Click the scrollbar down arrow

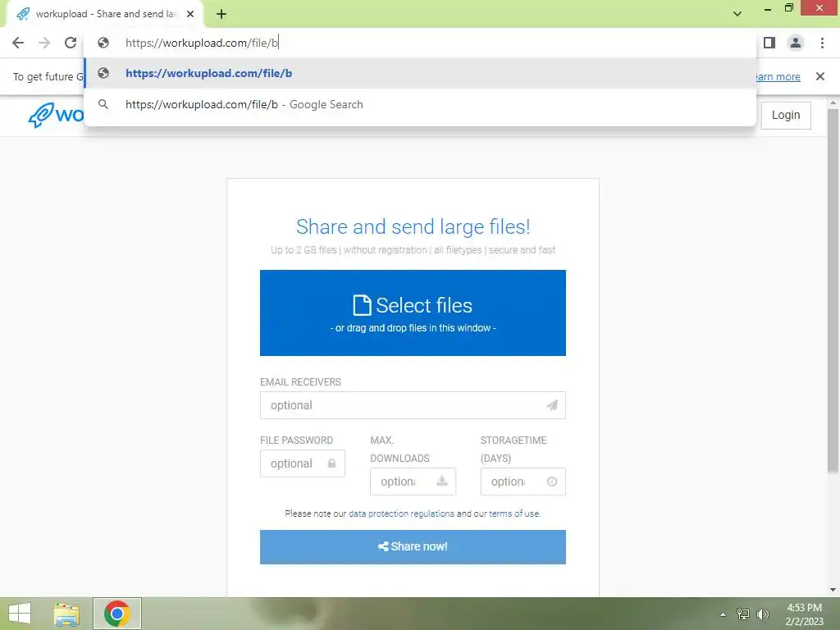(x=833, y=590)
